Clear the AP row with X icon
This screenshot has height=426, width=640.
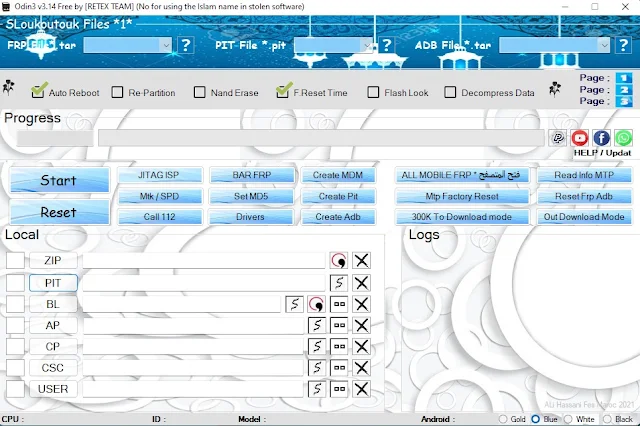(361, 325)
